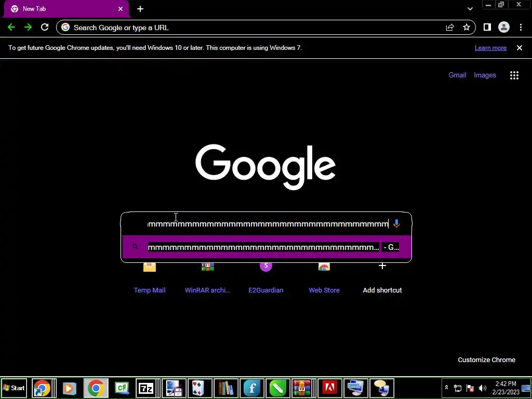Open the Chrome three-dot menu

[521, 28]
